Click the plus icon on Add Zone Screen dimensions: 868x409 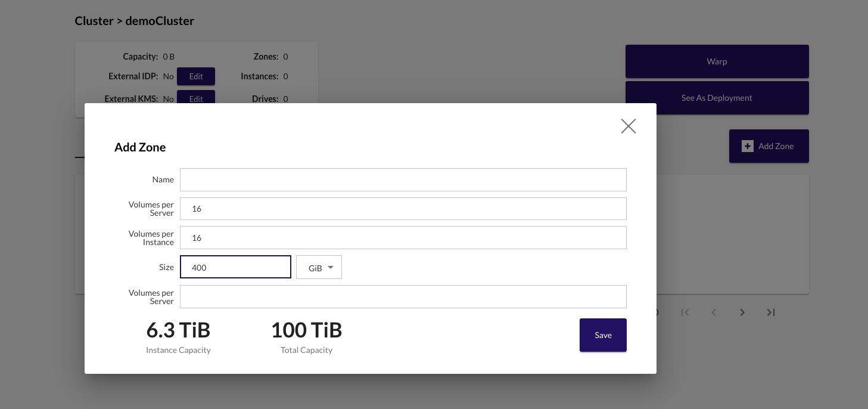click(x=747, y=146)
